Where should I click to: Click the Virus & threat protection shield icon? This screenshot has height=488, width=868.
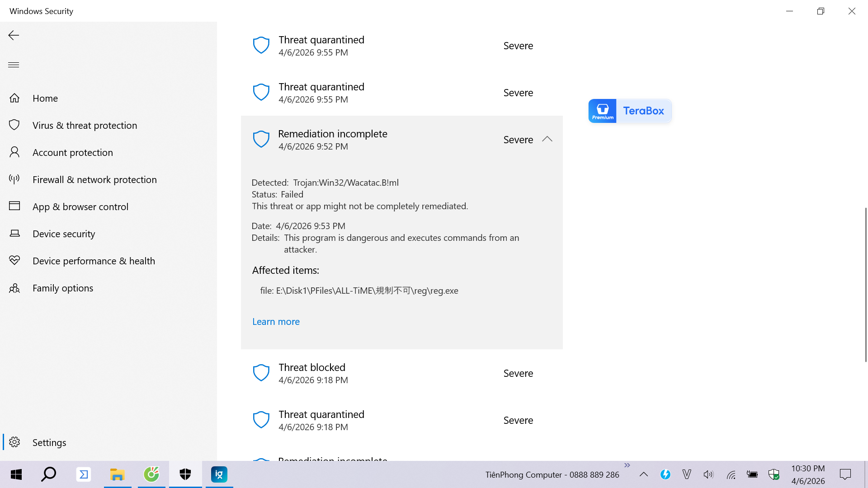pos(14,125)
